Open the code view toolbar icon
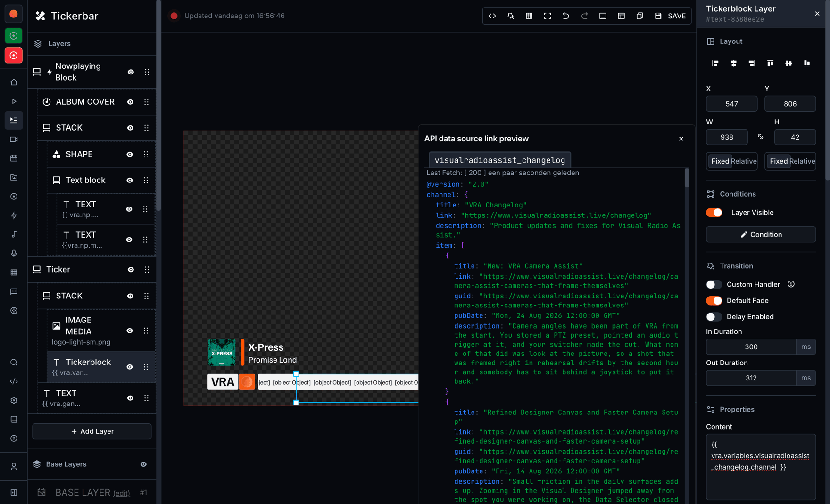 click(492, 16)
